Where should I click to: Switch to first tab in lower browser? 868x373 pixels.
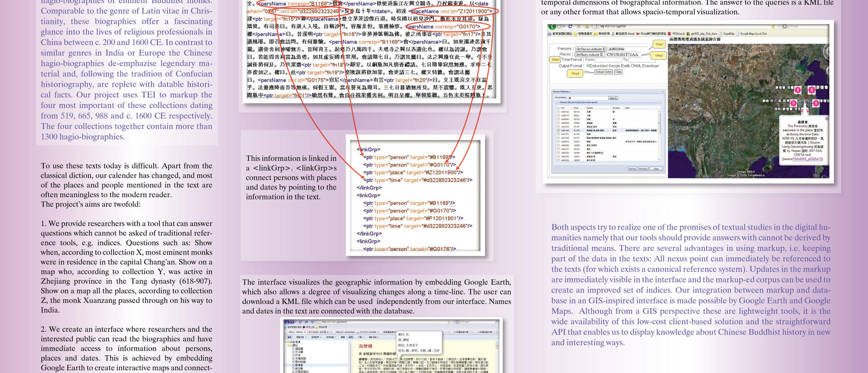296,332
